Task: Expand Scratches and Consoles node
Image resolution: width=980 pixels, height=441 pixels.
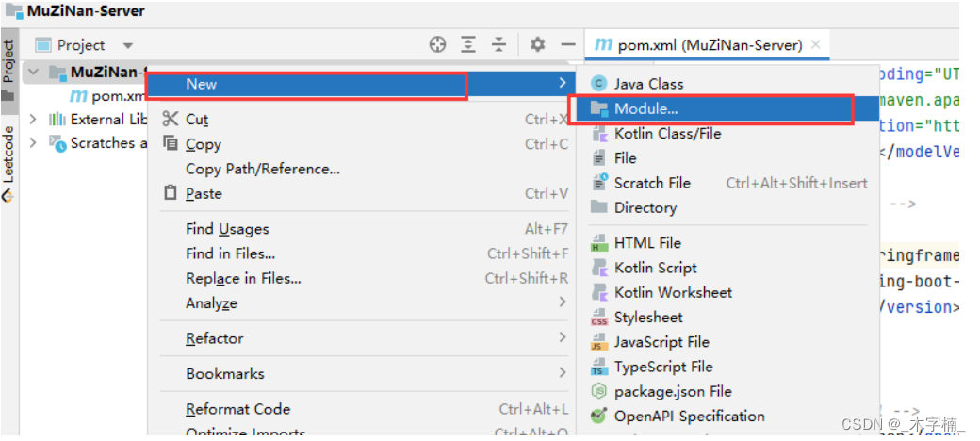Action: 33,143
